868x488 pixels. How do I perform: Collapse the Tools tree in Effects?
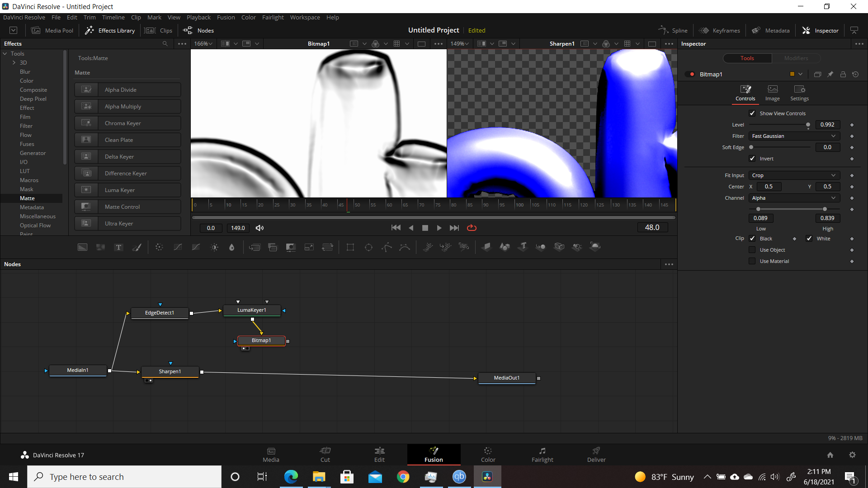tap(5, 54)
